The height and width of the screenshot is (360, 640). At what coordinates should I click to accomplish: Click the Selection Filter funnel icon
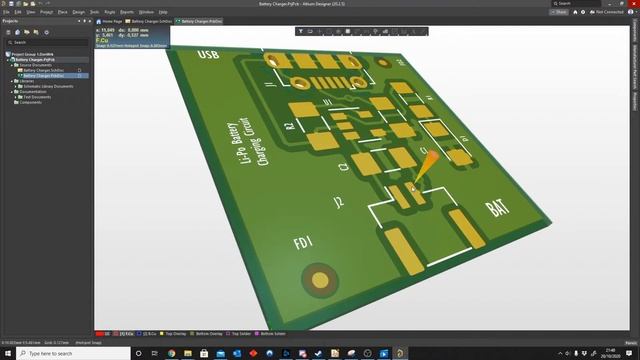tap(301, 31)
